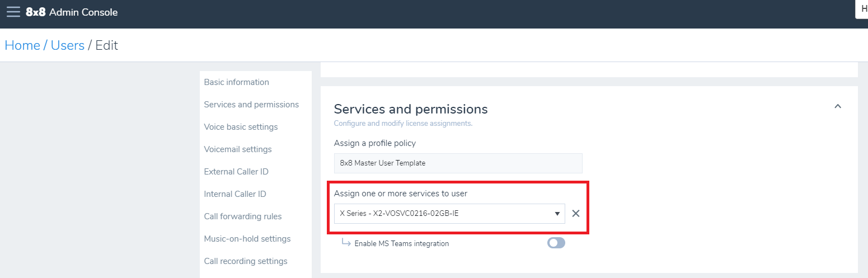Jump to Voice basic settings
The image size is (868, 278).
coord(241,127)
